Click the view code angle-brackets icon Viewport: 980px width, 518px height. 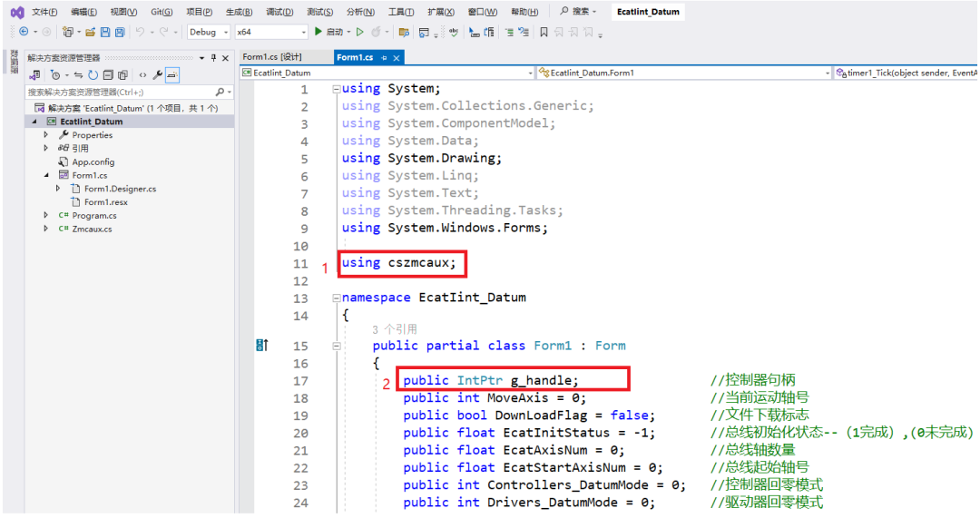pos(142,75)
